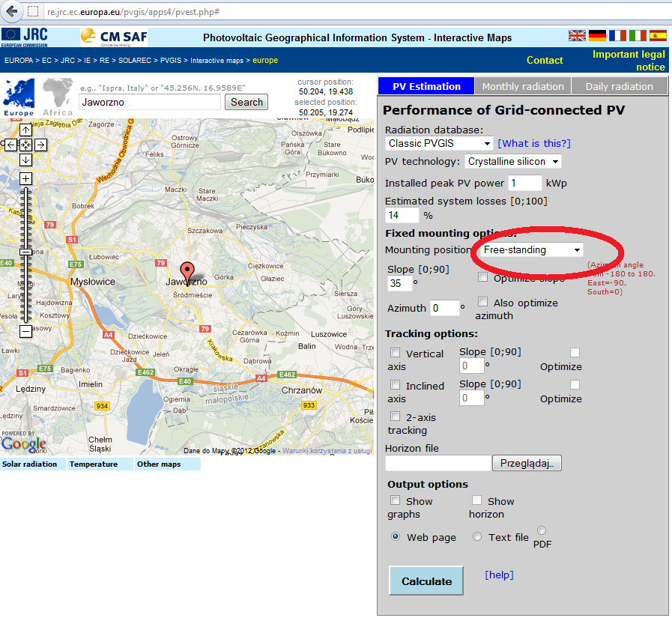The height and width of the screenshot is (618, 672).
Task: Switch language to Italian flag
Action: (x=638, y=35)
